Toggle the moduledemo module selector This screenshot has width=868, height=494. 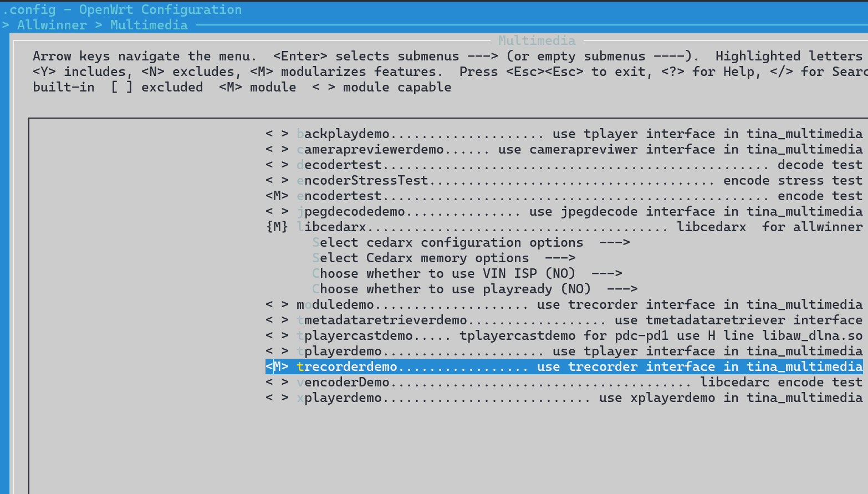pos(277,304)
